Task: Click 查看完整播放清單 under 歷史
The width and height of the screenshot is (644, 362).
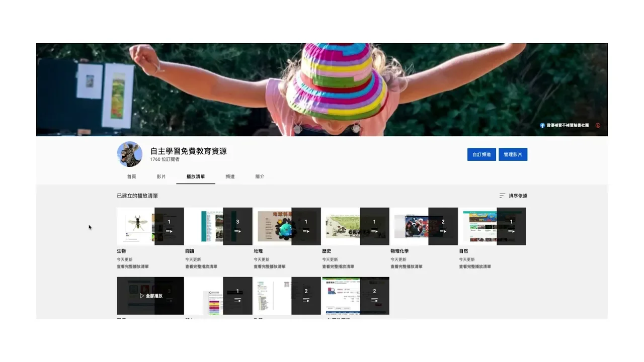Action: pos(338,266)
